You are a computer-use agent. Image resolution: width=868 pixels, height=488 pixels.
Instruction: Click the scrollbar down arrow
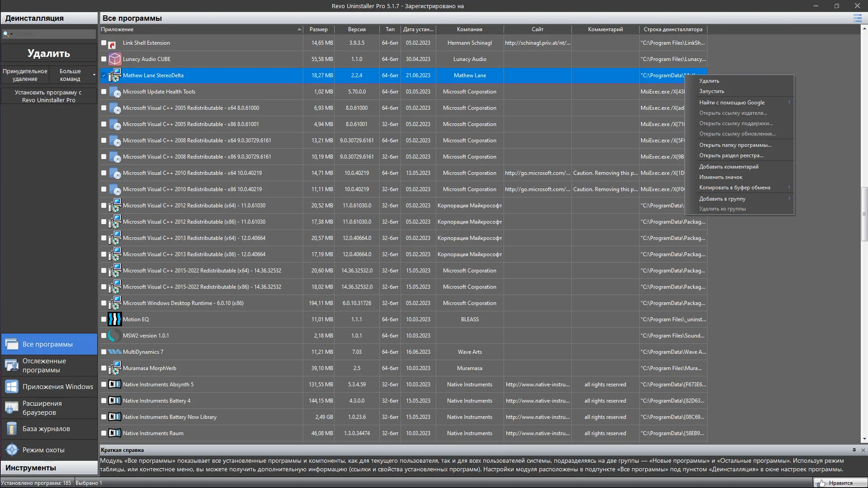pyautogui.click(x=864, y=439)
